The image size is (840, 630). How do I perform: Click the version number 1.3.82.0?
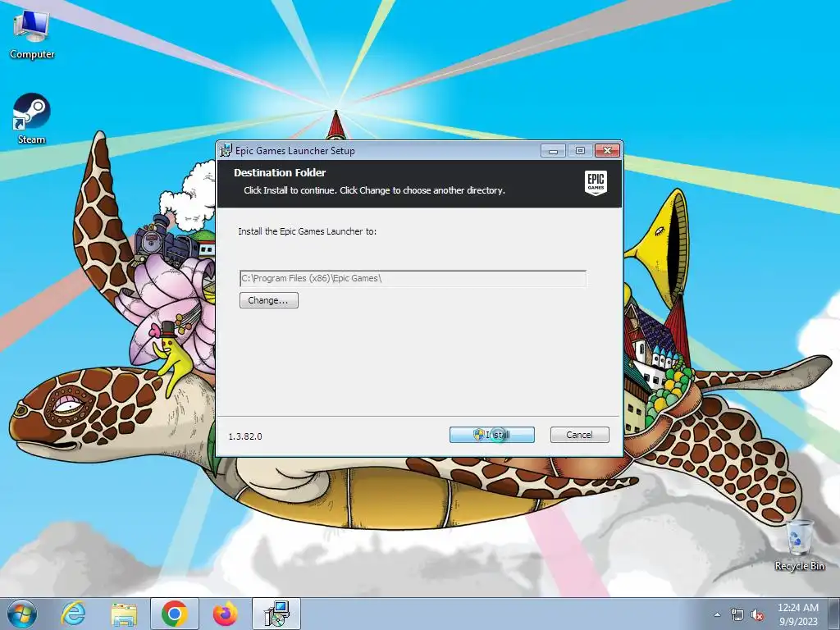(245, 436)
